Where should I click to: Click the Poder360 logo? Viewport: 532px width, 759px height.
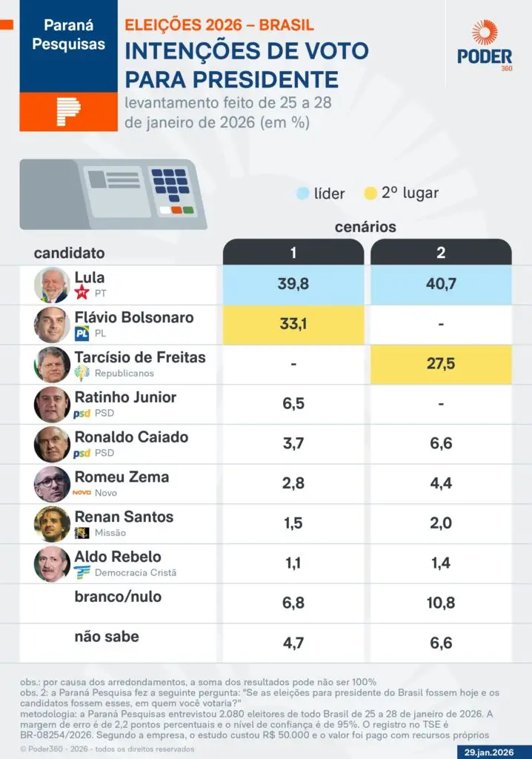pyautogui.click(x=485, y=45)
